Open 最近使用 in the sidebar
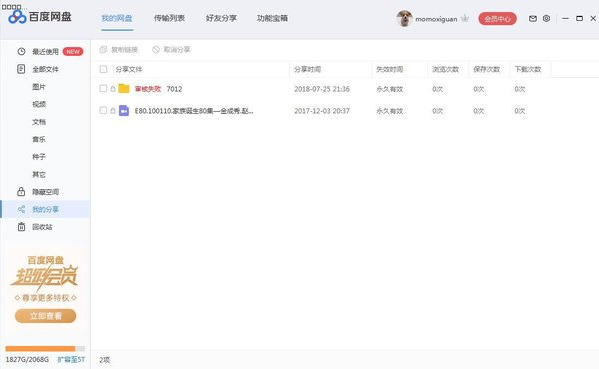The image size is (599, 369). [45, 52]
